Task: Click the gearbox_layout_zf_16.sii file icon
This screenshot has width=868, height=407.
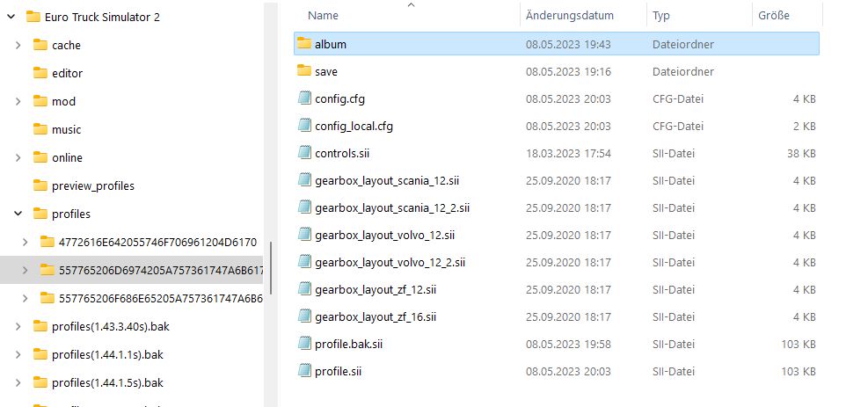Action: coord(304,316)
